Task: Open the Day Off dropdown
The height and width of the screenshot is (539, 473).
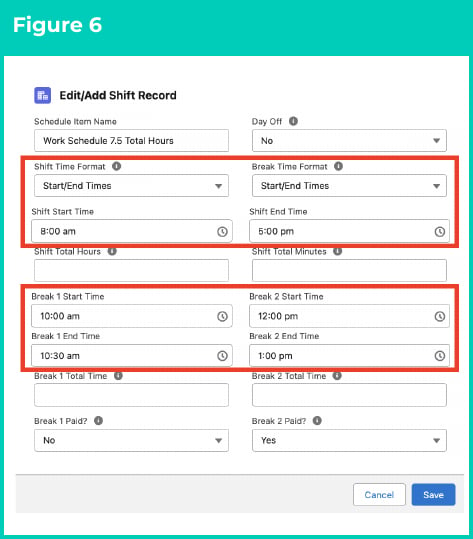Action: pos(349,141)
